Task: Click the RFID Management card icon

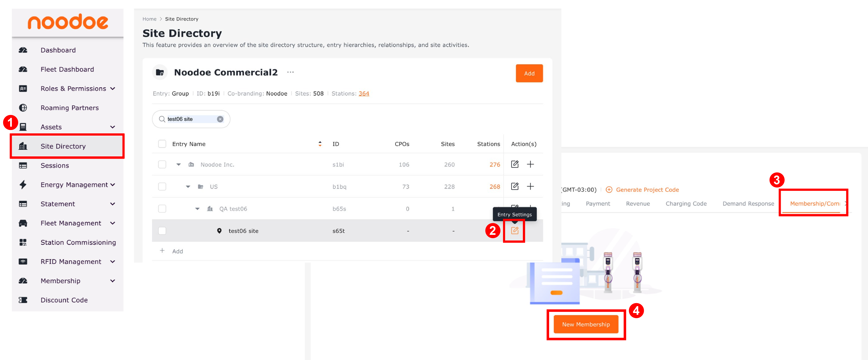Action: 23,262
